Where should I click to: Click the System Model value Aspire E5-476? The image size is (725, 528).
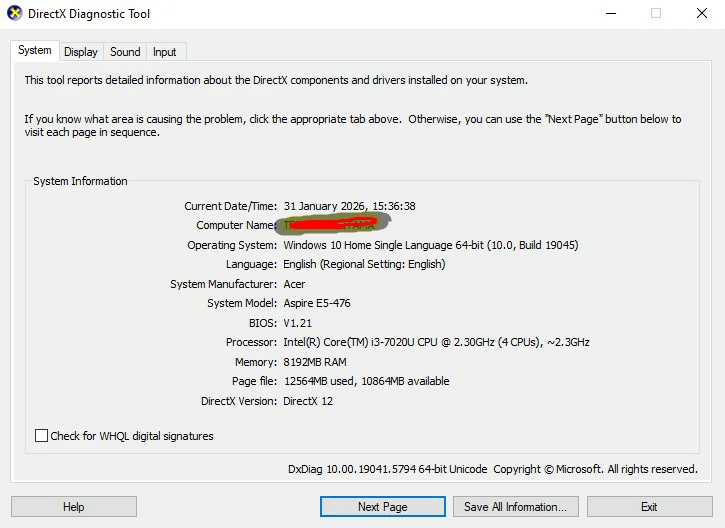click(x=317, y=303)
